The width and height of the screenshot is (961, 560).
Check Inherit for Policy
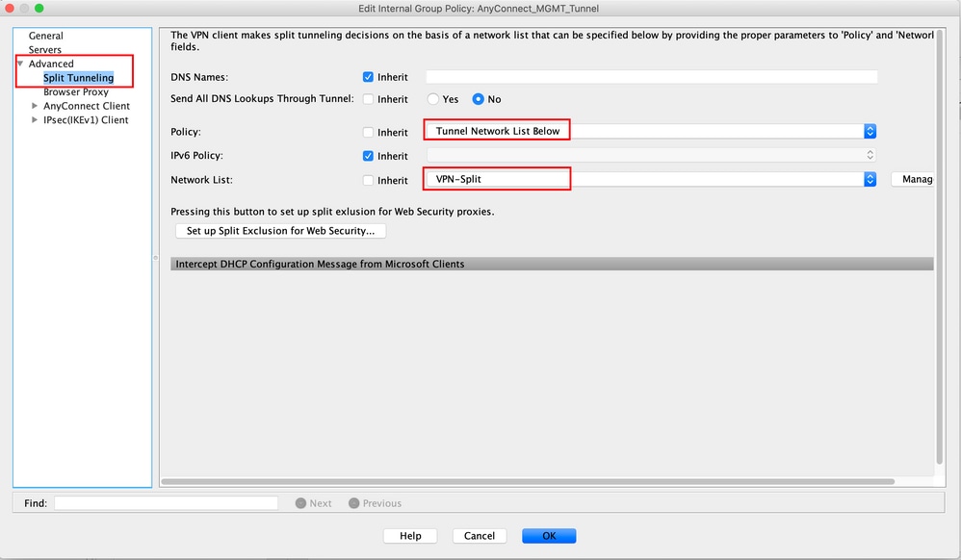(x=368, y=133)
